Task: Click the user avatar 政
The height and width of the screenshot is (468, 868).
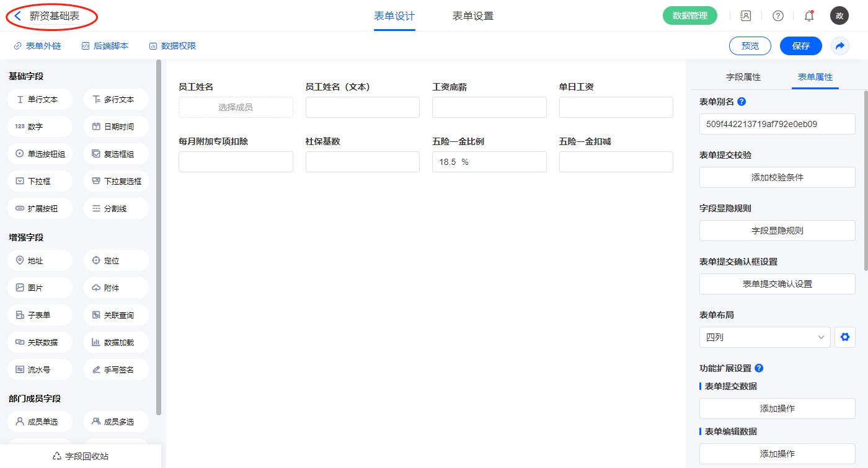Action: tap(839, 16)
